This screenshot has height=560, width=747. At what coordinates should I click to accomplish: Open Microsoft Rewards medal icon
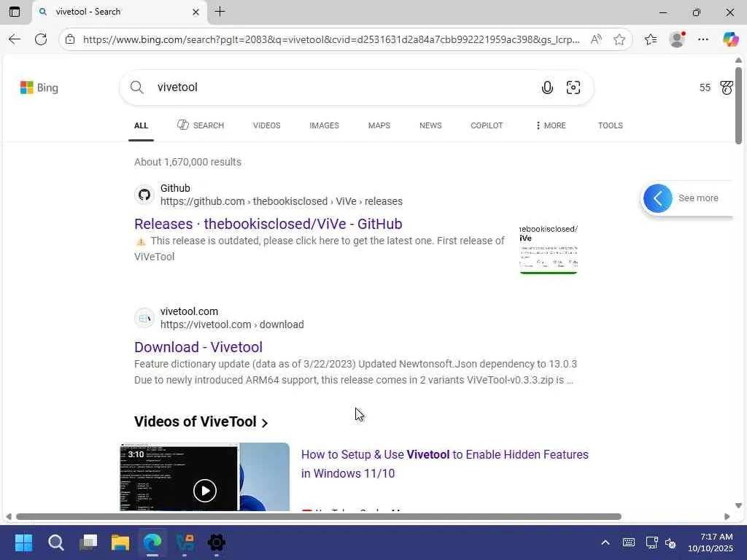(727, 87)
